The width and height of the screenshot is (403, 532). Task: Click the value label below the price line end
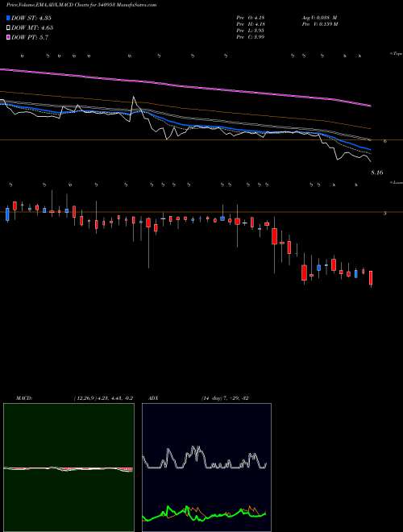click(377, 172)
